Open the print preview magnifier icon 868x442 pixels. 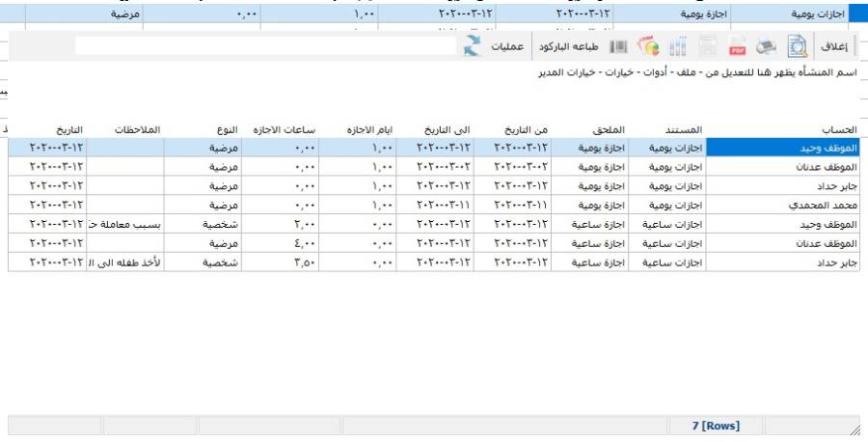point(798,47)
